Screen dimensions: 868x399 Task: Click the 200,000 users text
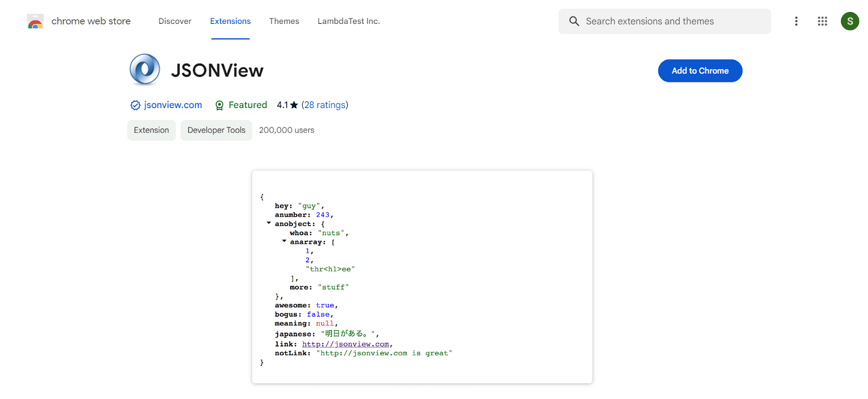286,130
